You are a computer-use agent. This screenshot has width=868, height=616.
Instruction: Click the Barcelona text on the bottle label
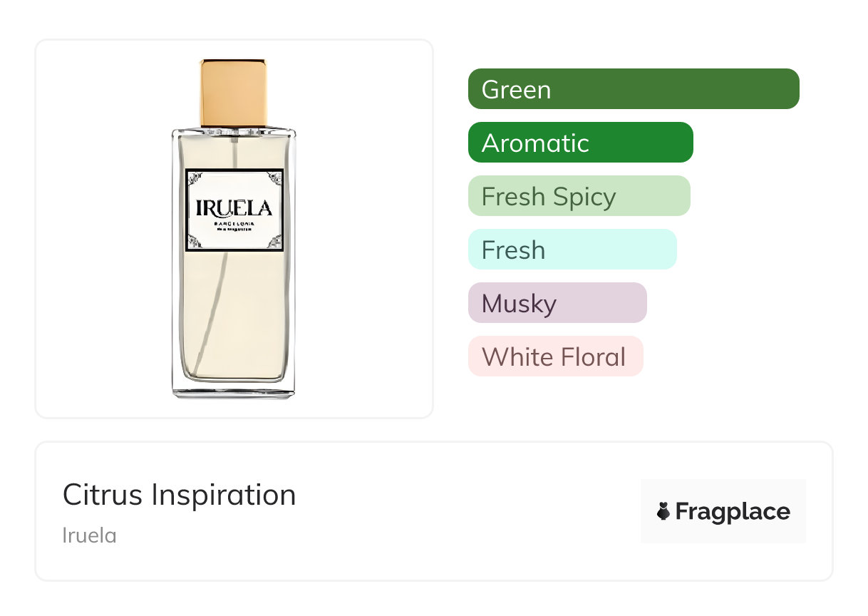[234, 224]
